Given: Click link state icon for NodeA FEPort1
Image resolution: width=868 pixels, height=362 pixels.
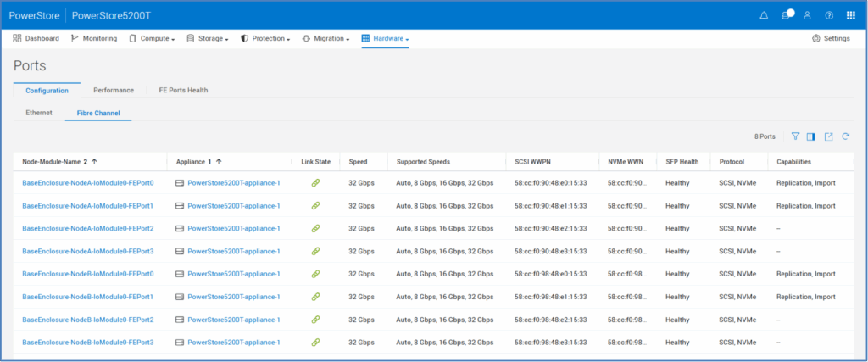Looking at the screenshot, I should pyautogui.click(x=315, y=206).
